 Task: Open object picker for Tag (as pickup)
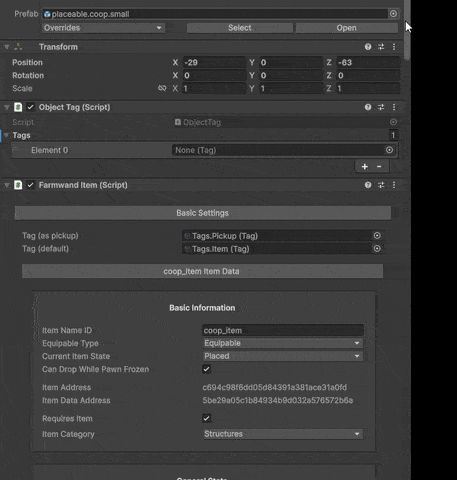click(377, 236)
